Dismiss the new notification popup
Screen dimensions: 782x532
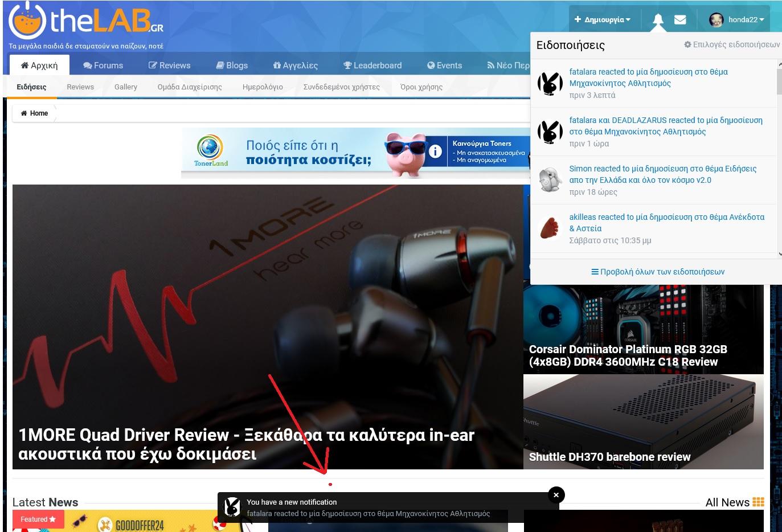pyautogui.click(x=556, y=495)
